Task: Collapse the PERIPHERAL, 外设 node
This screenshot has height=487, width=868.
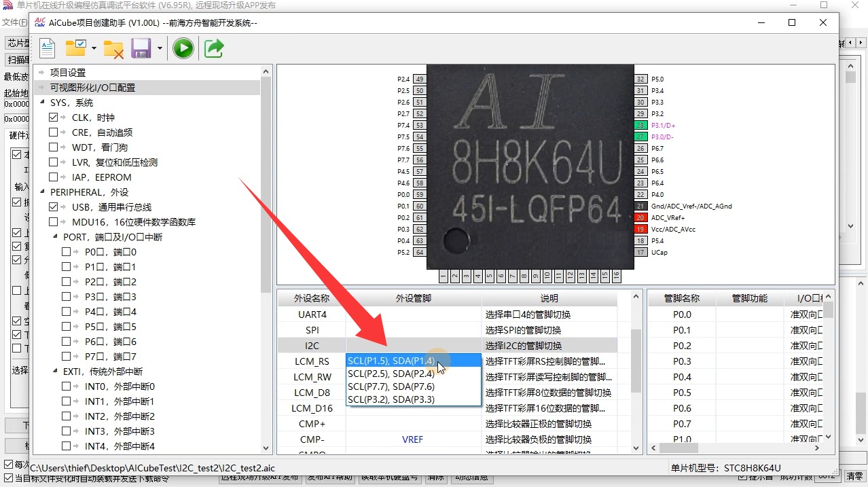Action: click(x=42, y=192)
